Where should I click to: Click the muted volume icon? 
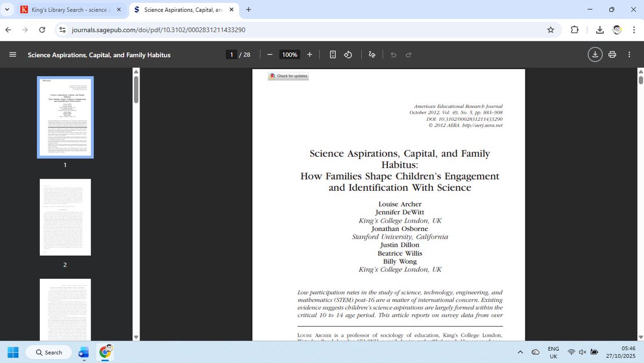583,352
